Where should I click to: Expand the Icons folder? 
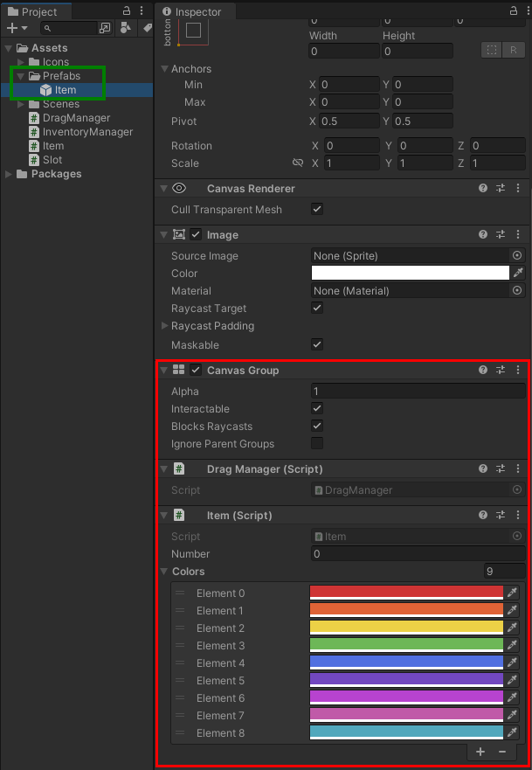[x=21, y=62]
